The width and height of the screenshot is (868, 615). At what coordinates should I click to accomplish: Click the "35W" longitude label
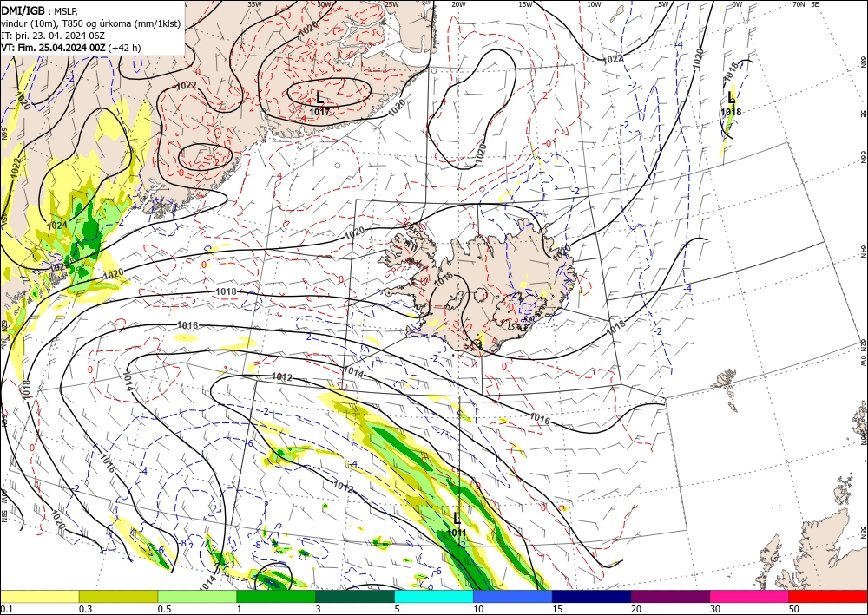point(254,4)
